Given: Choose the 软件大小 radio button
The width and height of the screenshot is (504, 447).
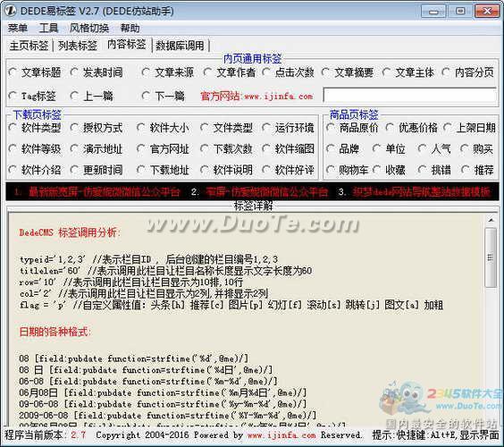Looking at the screenshot, I should coord(163,128).
